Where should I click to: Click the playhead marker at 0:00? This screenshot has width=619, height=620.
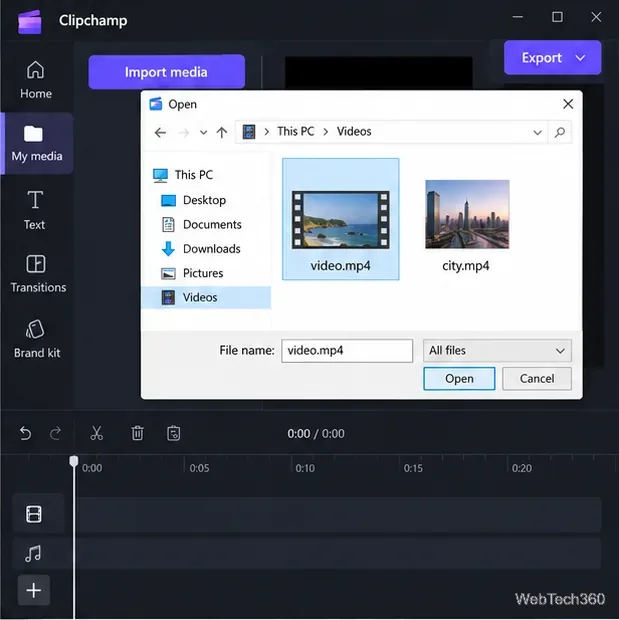click(x=74, y=461)
